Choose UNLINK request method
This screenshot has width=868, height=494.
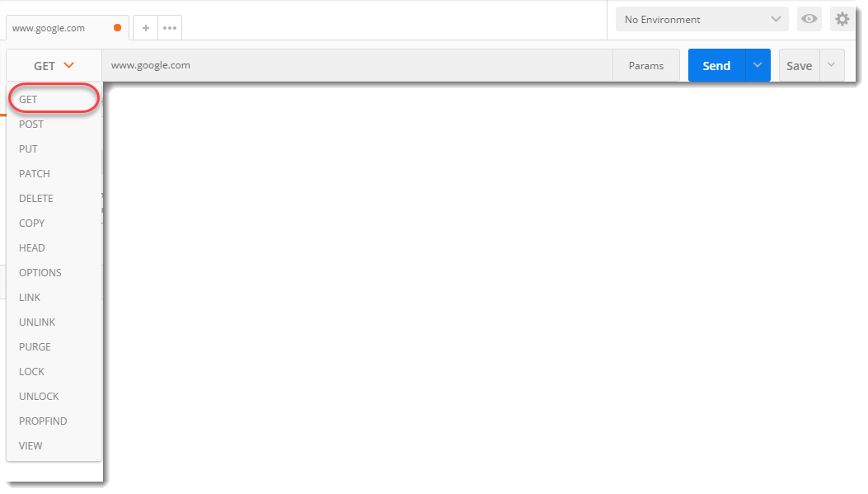coord(54,322)
